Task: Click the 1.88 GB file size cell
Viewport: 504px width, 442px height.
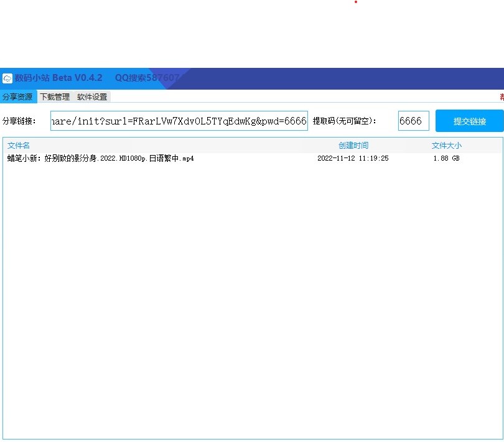Action: pos(446,159)
